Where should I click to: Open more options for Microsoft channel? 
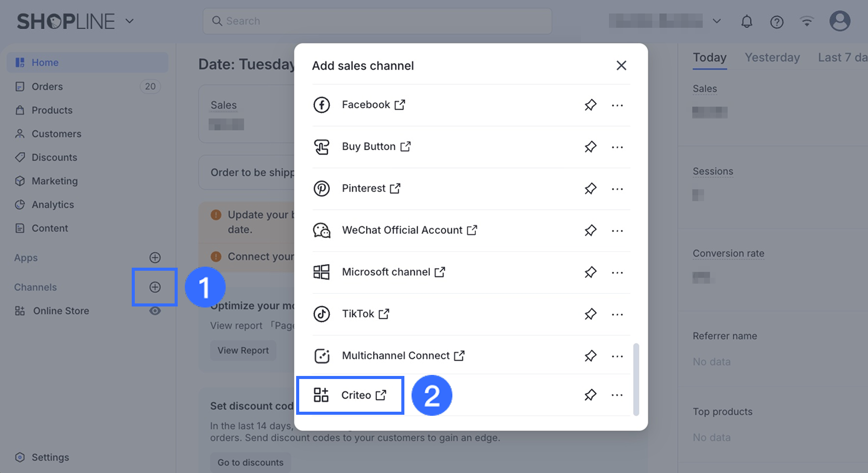click(617, 272)
